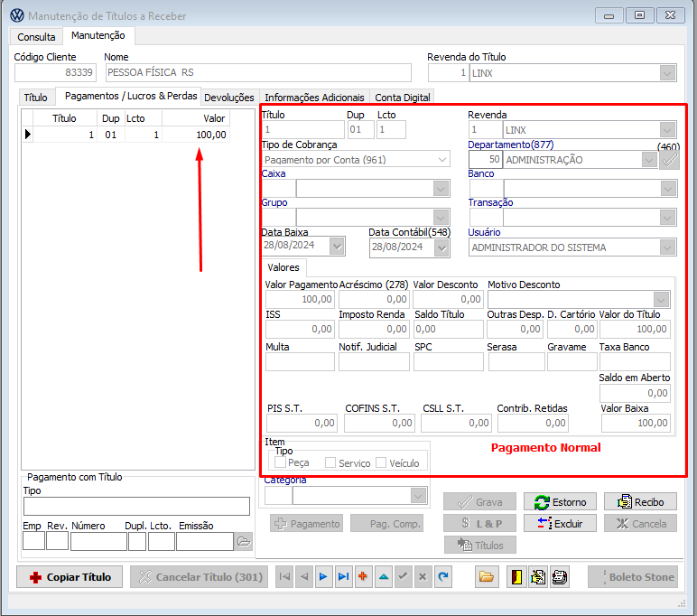Screen dimensions: 697x616
Task: Click the Saldo em Aberto field
Action: [635, 393]
